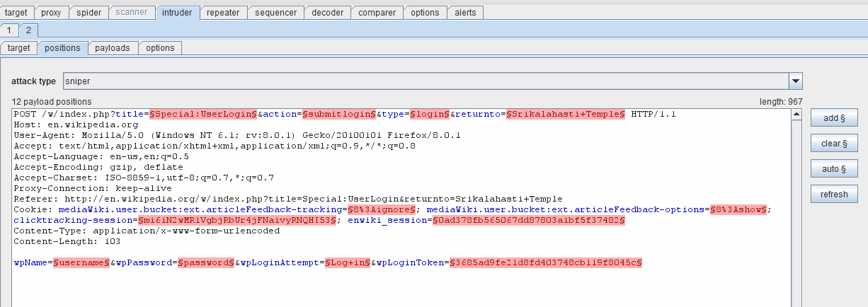868x307 pixels.
Task: Switch to the comparer tab
Action: 377,13
